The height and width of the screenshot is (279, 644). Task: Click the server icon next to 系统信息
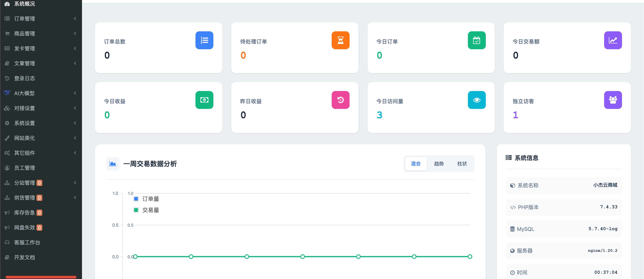509,158
